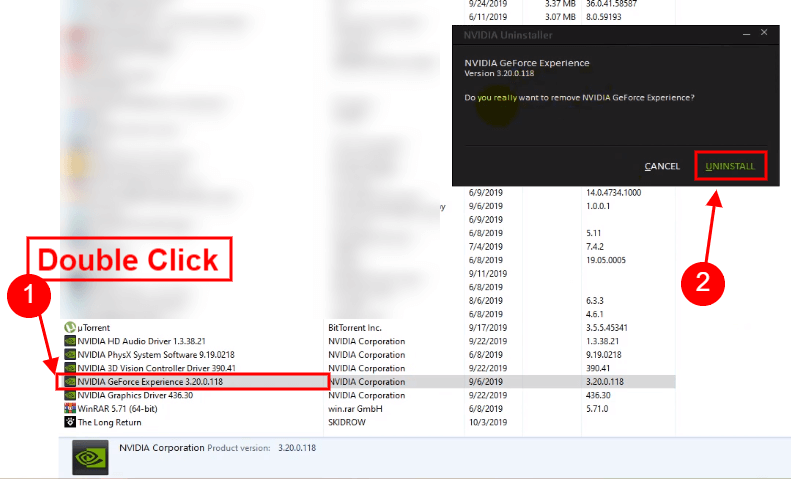
Task: Select The Long Return entry
Action: (109, 423)
